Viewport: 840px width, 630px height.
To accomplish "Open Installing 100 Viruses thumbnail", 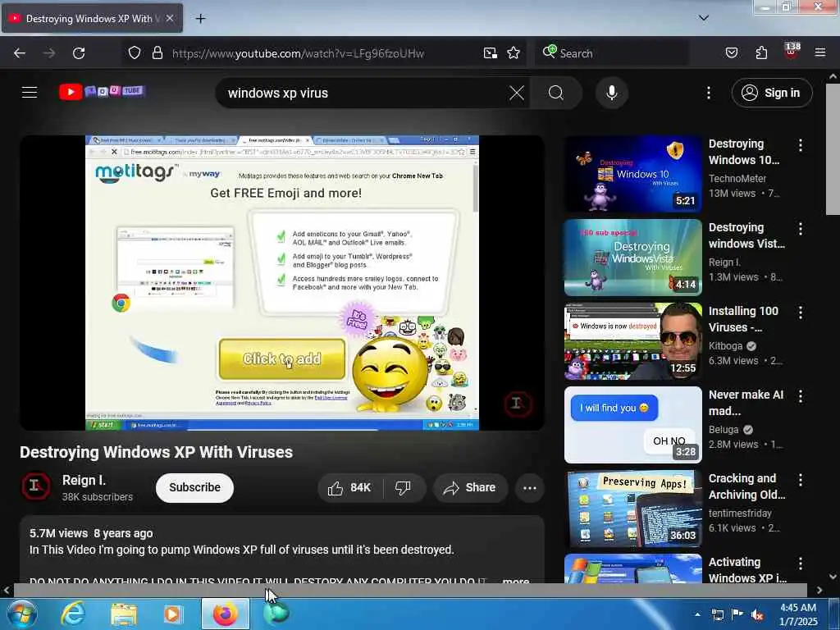I will point(632,341).
